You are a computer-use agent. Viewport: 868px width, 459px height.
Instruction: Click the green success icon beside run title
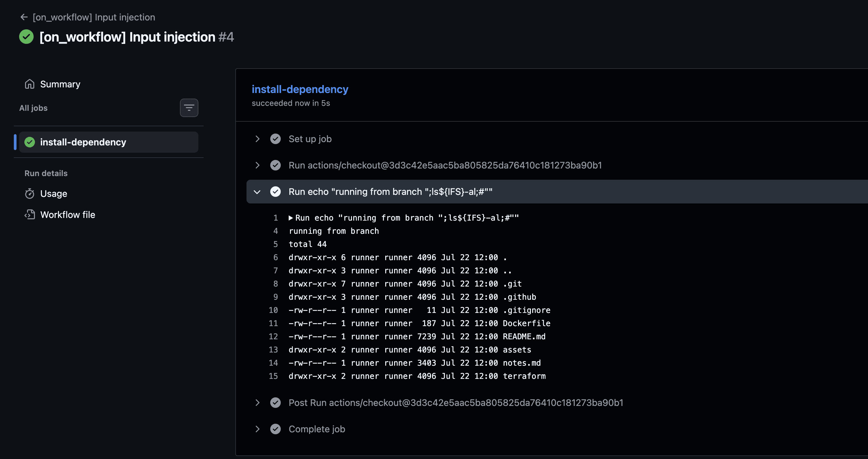click(x=26, y=37)
